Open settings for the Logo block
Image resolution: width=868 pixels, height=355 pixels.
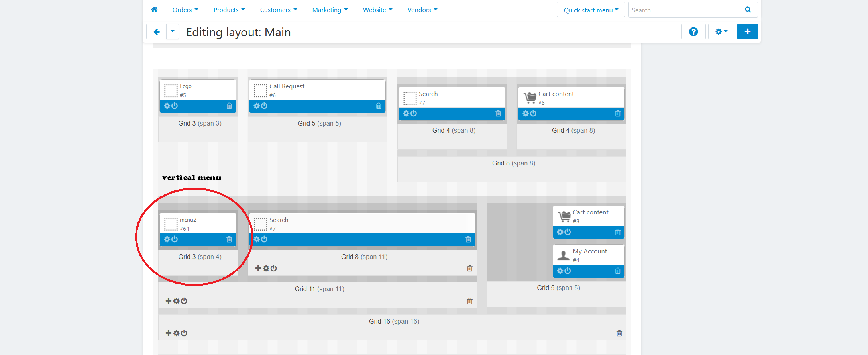(167, 106)
